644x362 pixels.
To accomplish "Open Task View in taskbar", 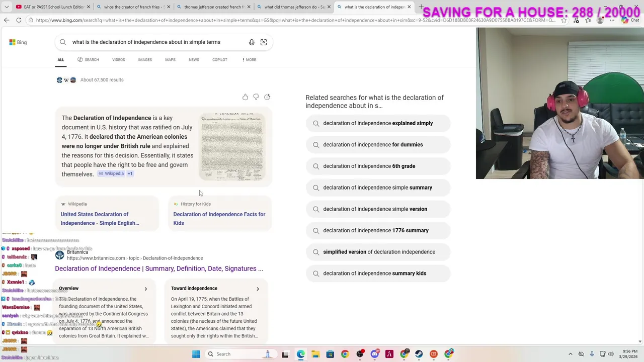I will (285, 354).
